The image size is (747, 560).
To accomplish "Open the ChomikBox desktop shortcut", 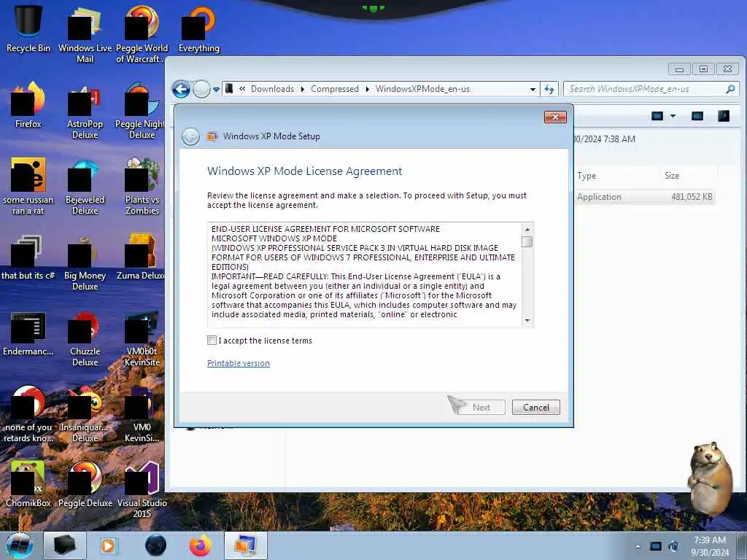I will tap(28, 484).
